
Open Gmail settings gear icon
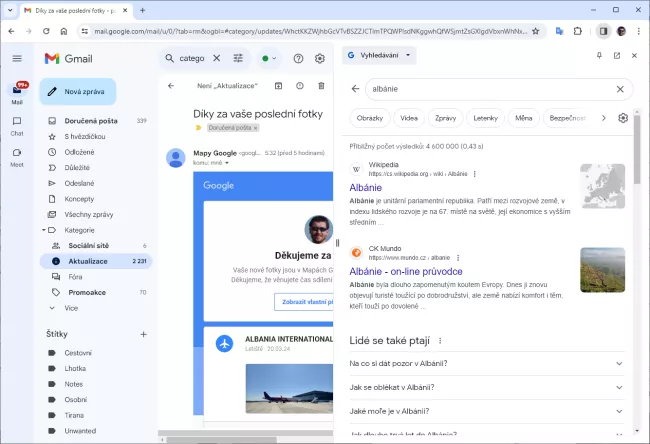pyautogui.click(x=320, y=58)
